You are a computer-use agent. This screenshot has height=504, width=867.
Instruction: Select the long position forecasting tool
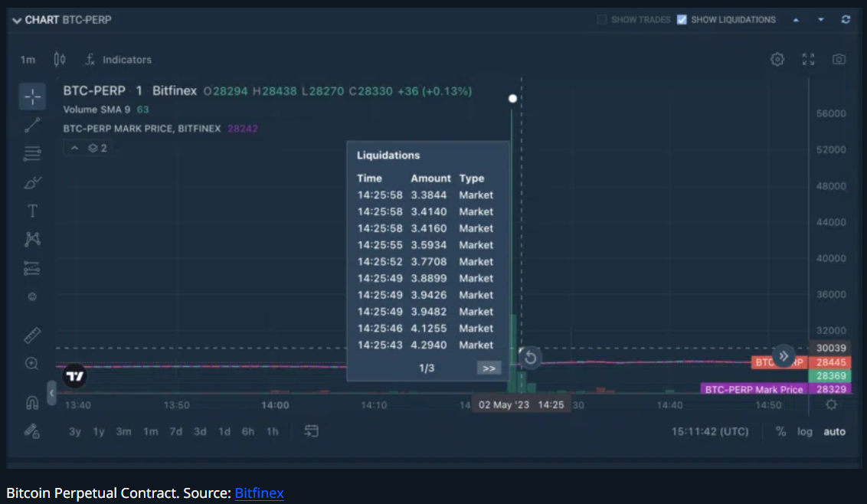(x=32, y=268)
